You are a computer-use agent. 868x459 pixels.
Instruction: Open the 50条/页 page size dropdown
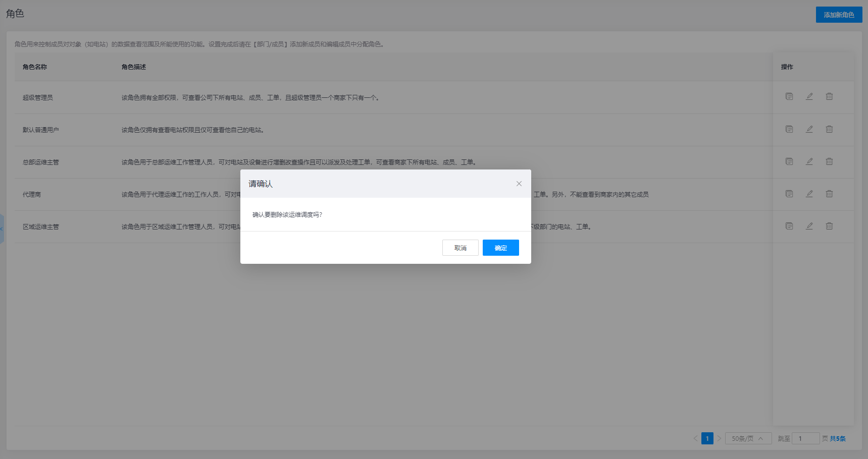748,438
